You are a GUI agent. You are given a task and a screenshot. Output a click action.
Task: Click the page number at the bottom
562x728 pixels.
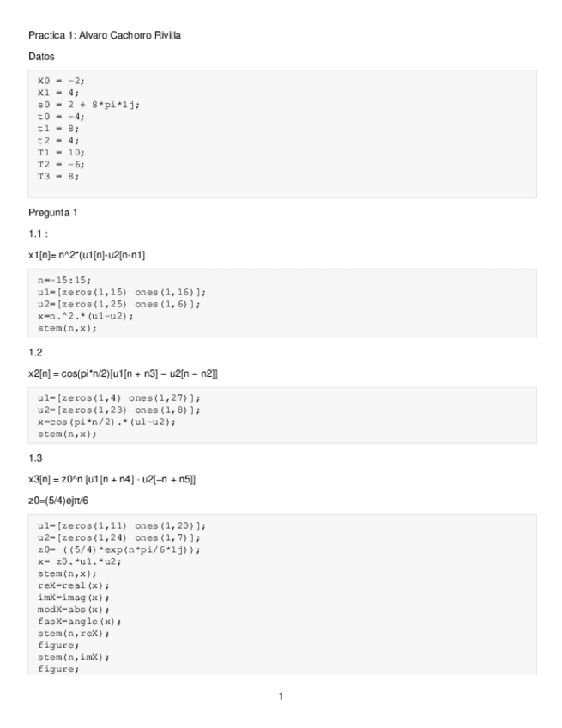[x=281, y=695]
